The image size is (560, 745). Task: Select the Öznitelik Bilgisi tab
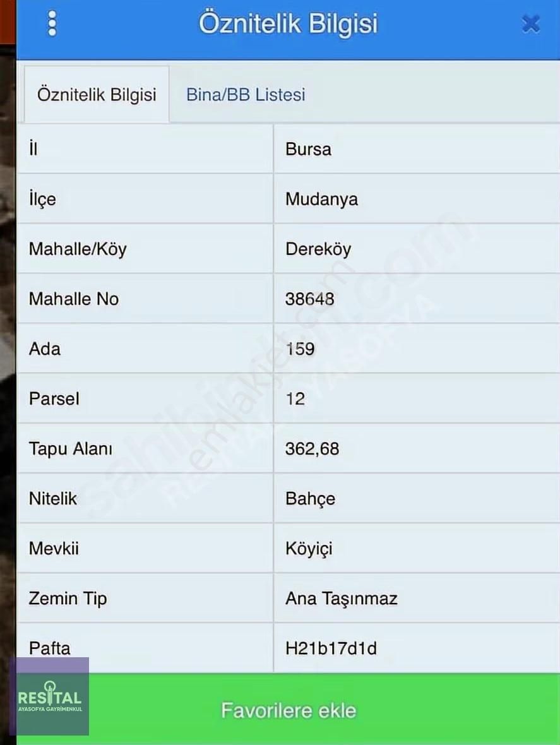[96, 94]
